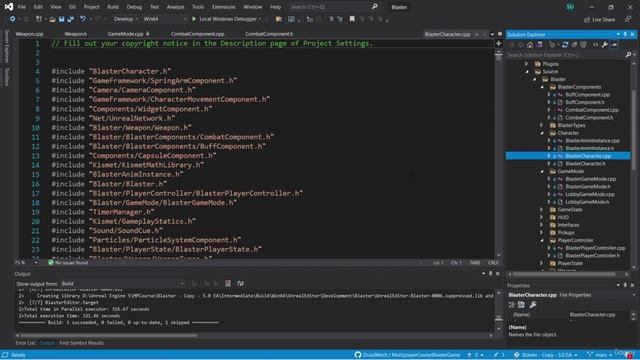The image size is (640, 360).
Task: Expand the HUD folder node
Action: click(542, 217)
